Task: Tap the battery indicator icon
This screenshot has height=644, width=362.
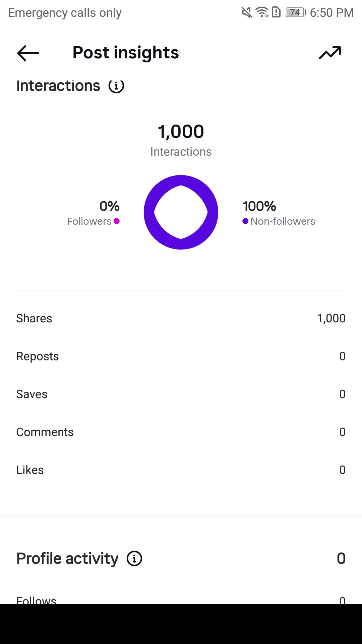Action: (296, 12)
